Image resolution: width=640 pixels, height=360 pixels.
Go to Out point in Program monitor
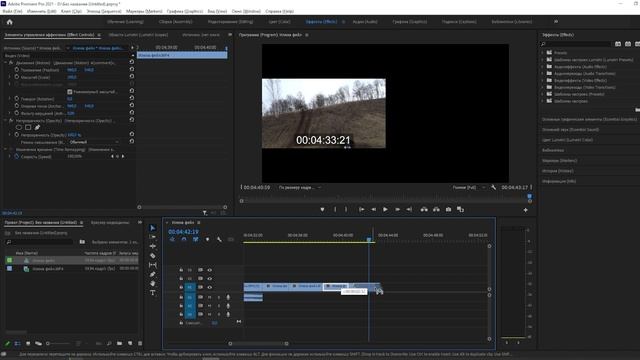coord(409,209)
